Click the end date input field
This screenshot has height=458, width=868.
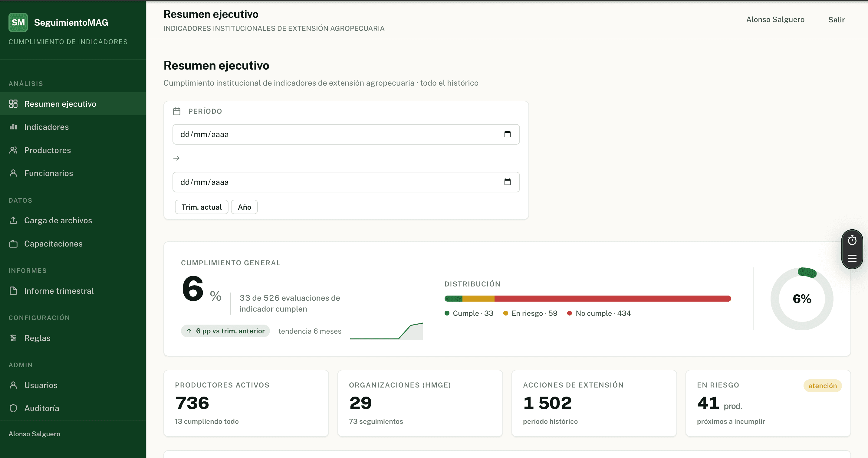tap(346, 182)
